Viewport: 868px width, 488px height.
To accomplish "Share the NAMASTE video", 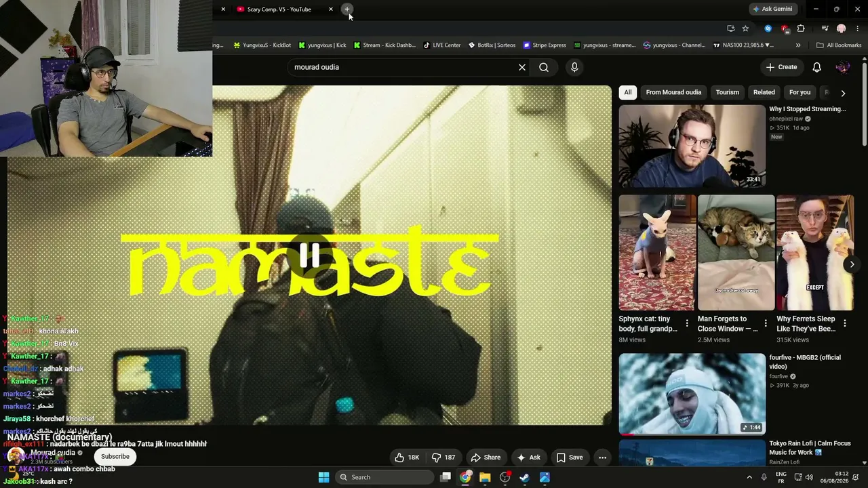I will (486, 457).
